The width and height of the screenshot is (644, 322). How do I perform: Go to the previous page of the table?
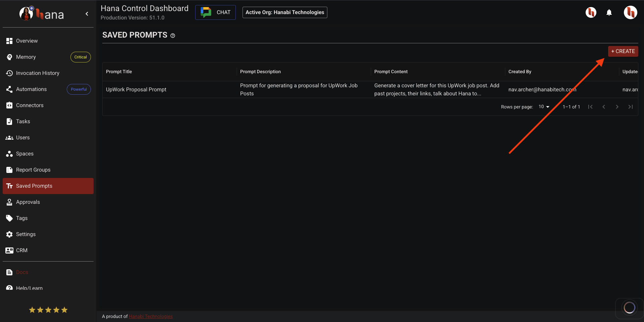[x=604, y=107]
